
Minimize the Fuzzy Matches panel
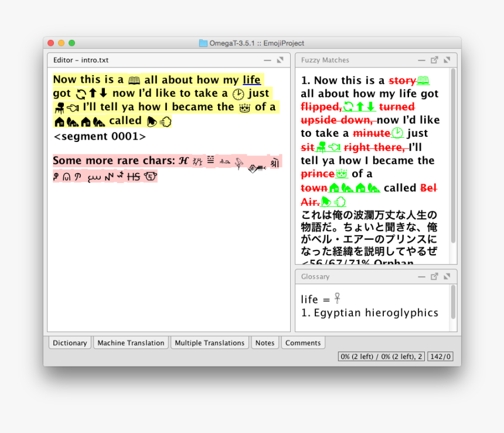[421, 60]
